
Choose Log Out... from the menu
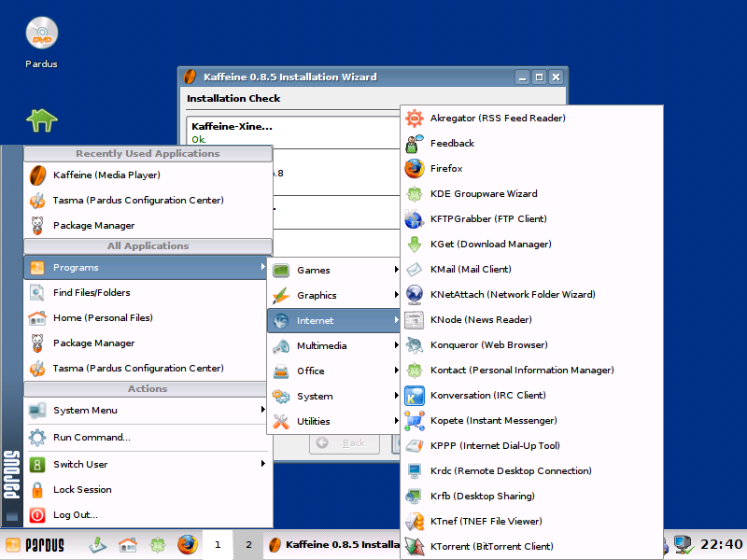148,515
